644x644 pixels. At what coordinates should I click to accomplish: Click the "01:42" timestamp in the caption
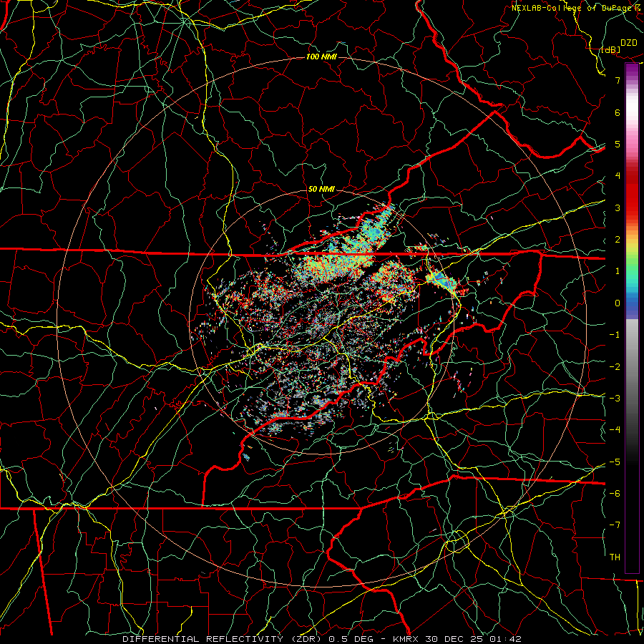[504, 639]
